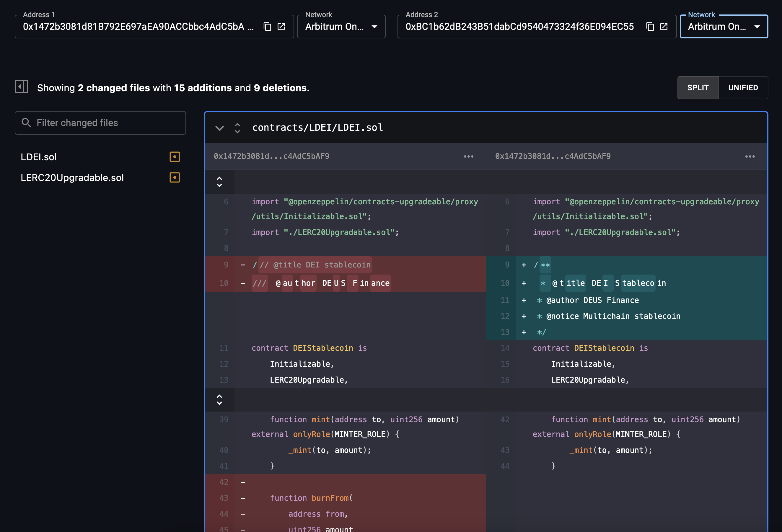Expand hidden lines above line 6
This screenshot has width=782, height=532.
coord(220,182)
